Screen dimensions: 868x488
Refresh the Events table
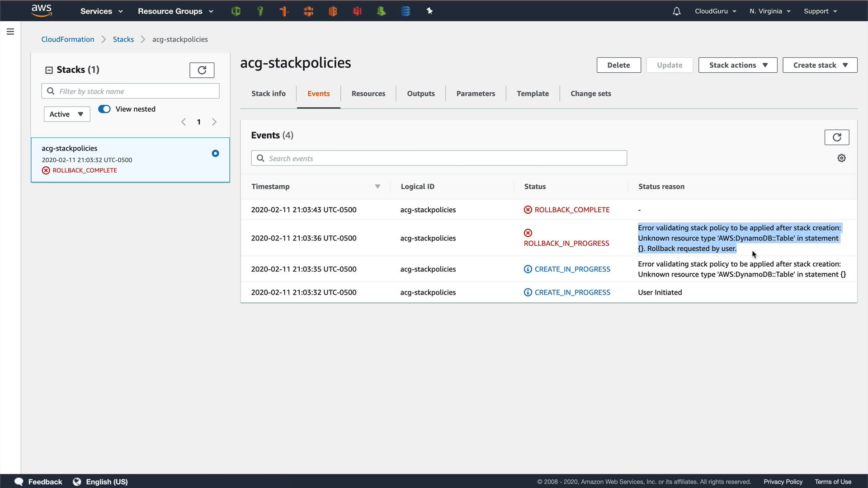click(836, 137)
